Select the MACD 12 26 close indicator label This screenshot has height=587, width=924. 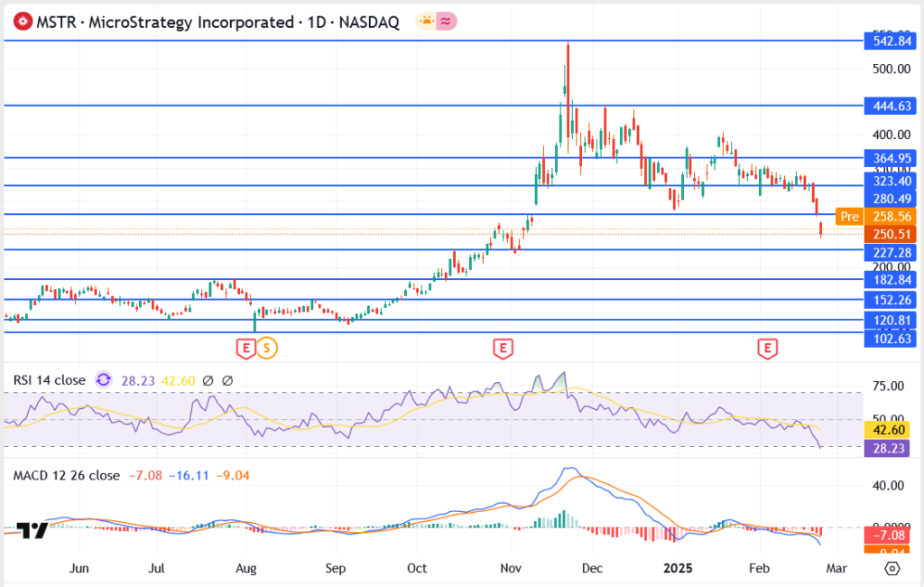coord(67,474)
